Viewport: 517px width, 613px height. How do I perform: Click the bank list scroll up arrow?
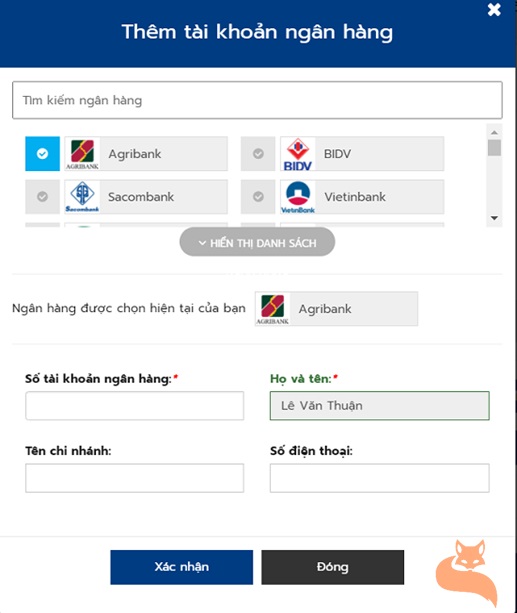(494, 132)
